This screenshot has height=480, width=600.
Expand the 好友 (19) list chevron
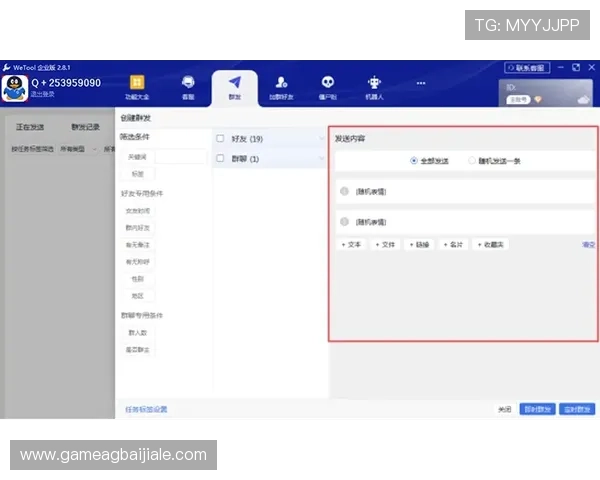coord(321,138)
